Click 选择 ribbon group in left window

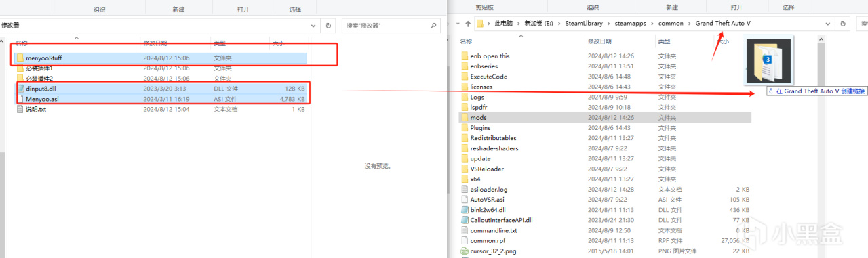coord(295,9)
